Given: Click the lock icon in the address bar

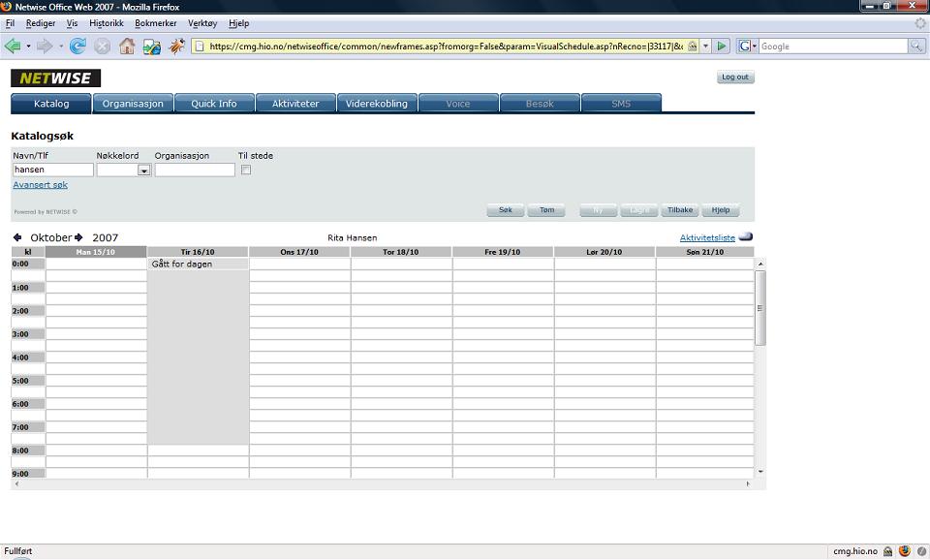Looking at the screenshot, I should pyautogui.click(x=692, y=47).
